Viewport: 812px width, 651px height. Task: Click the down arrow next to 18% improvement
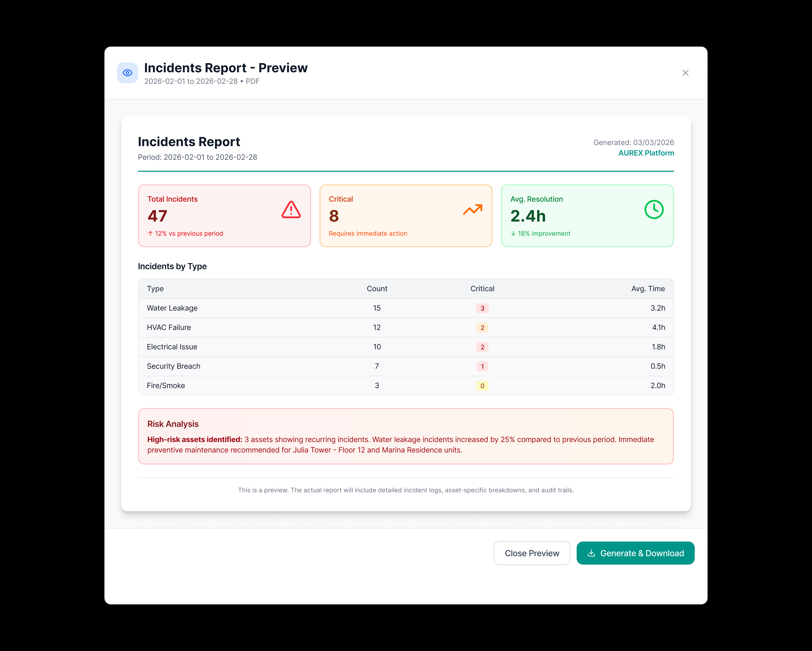(x=513, y=233)
